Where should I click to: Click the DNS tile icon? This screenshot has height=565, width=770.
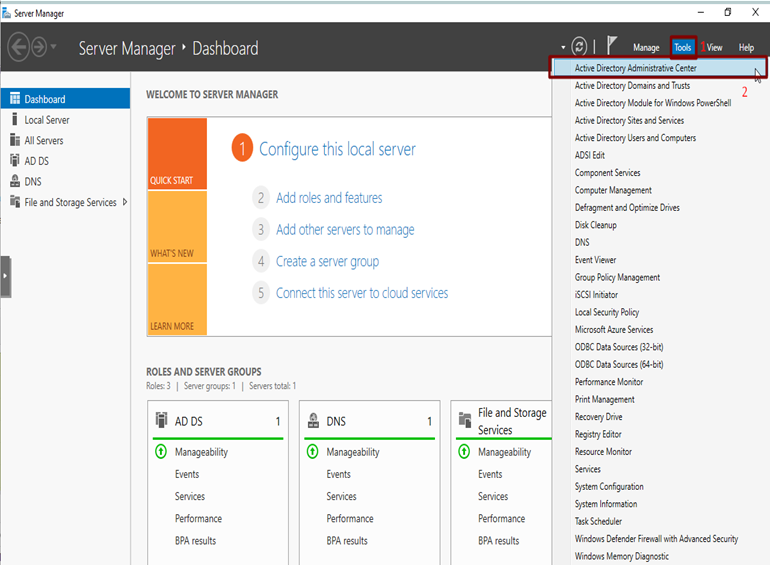[313, 420]
